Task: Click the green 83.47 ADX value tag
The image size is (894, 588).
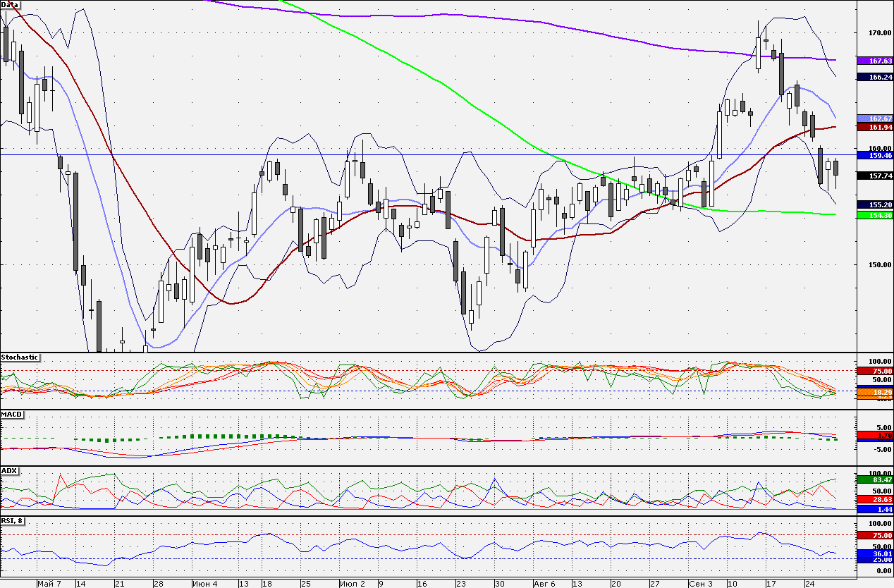Action: click(875, 479)
